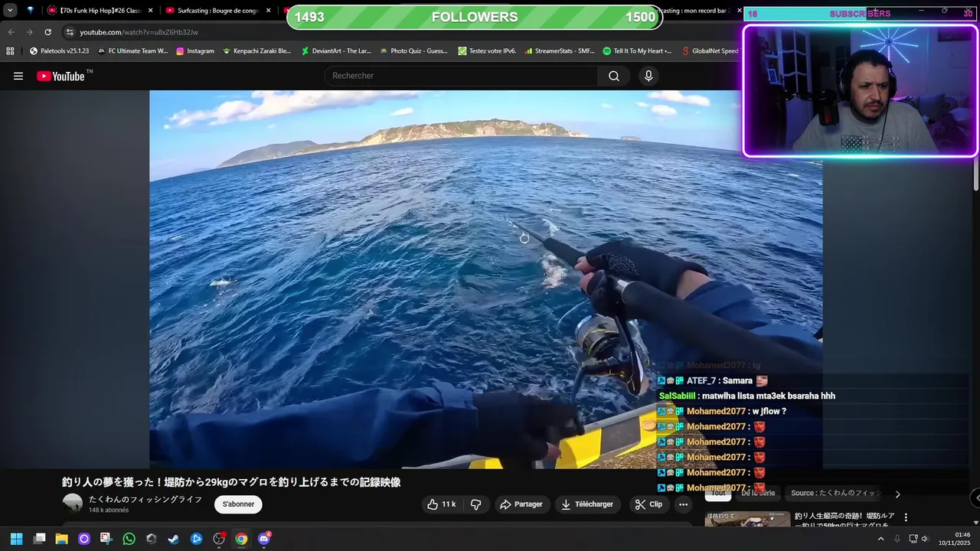Open FC Ultimate Team bookmark
The height and width of the screenshot is (551, 980).
[x=132, y=51]
